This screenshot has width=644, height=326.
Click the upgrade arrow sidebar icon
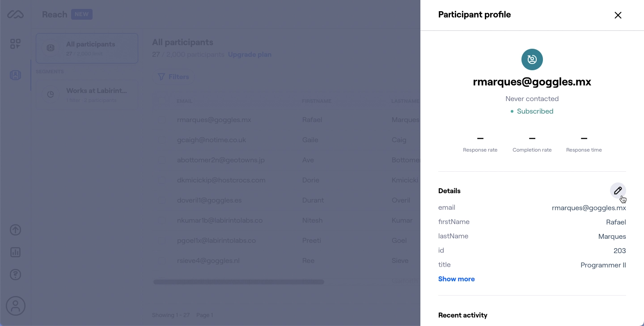click(x=15, y=230)
